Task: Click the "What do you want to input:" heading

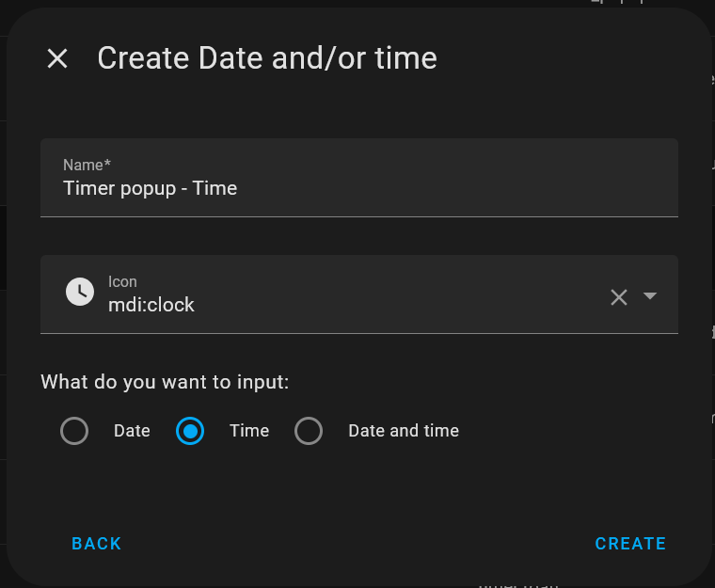Action: pyautogui.click(x=165, y=382)
